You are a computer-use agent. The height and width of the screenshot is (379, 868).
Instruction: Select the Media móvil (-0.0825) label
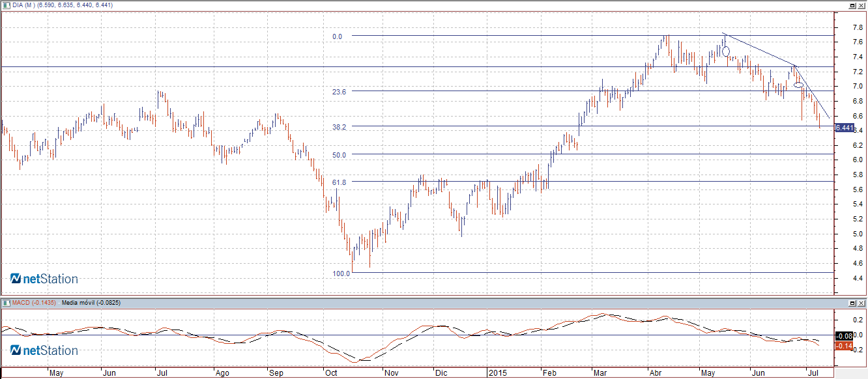91,303
